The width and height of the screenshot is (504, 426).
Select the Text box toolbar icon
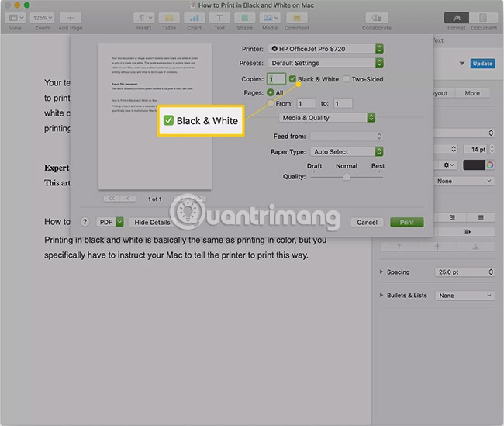point(219,18)
